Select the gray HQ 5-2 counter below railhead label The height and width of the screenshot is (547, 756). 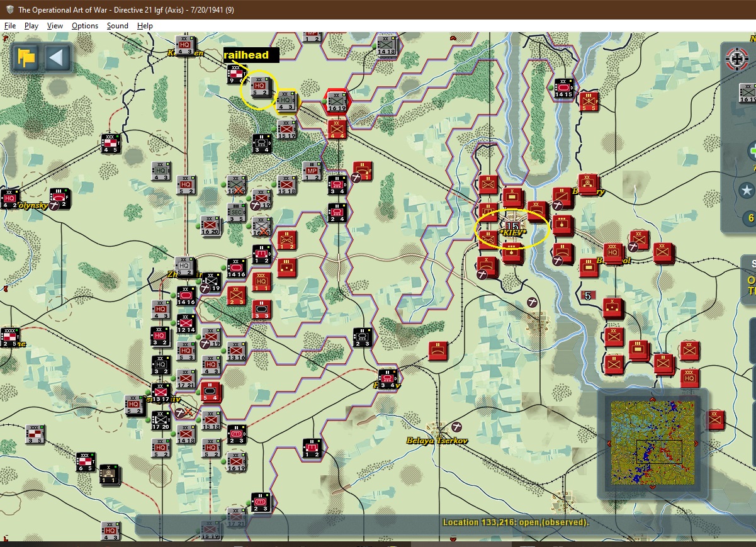pyautogui.click(x=259, y=86)
